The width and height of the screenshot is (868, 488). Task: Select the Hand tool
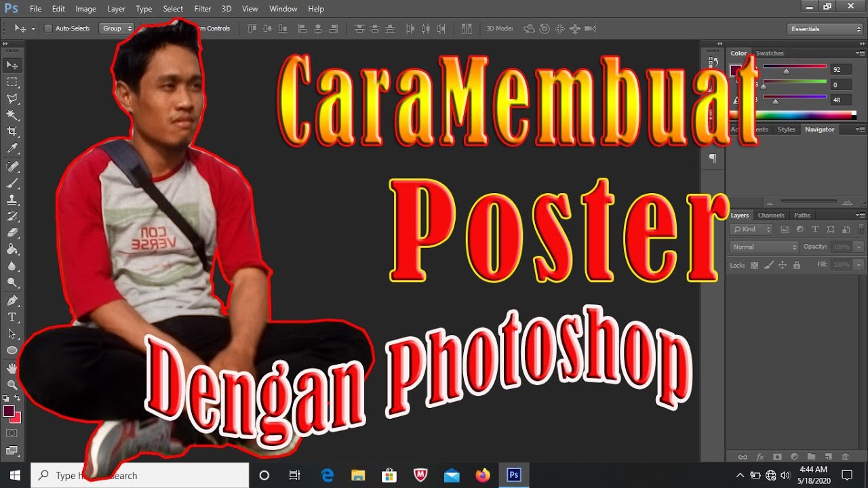pos(12,368)
